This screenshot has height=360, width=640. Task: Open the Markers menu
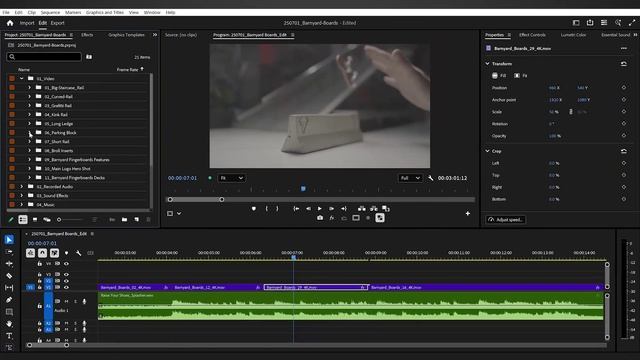(x=73, y=12)
